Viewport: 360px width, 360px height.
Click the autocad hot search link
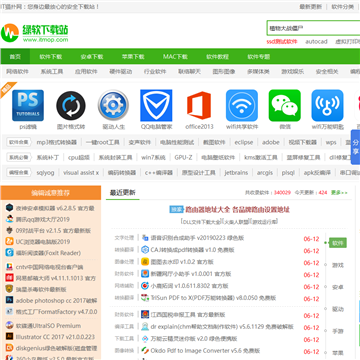pyautogui.click(x=316, y=42)
